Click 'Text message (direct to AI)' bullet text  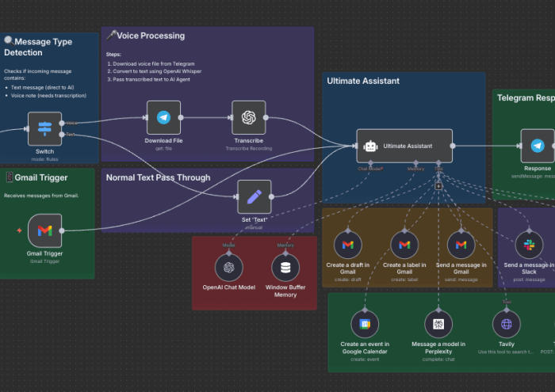[x=43, y=87]
